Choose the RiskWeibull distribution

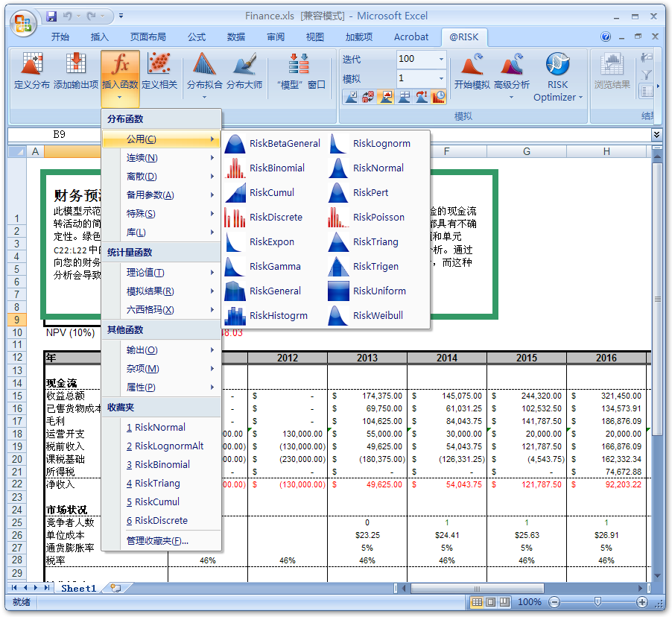[377, 315]
